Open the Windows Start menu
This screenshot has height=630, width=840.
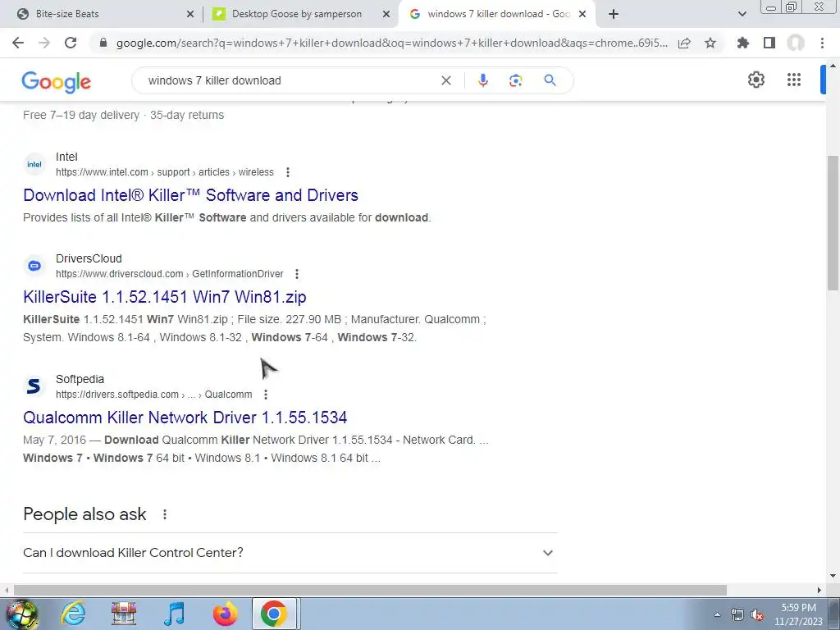click(21, 614)
